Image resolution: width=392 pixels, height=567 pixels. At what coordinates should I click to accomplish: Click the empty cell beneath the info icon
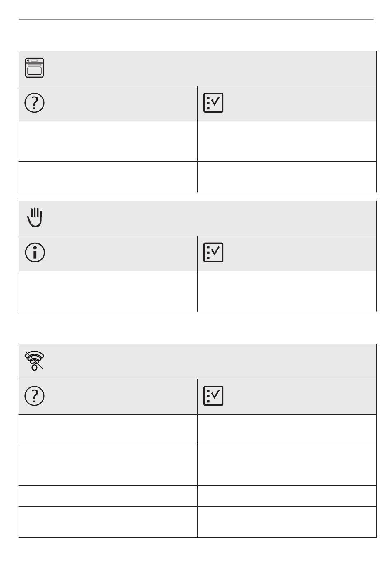click(x=108, y=291)
